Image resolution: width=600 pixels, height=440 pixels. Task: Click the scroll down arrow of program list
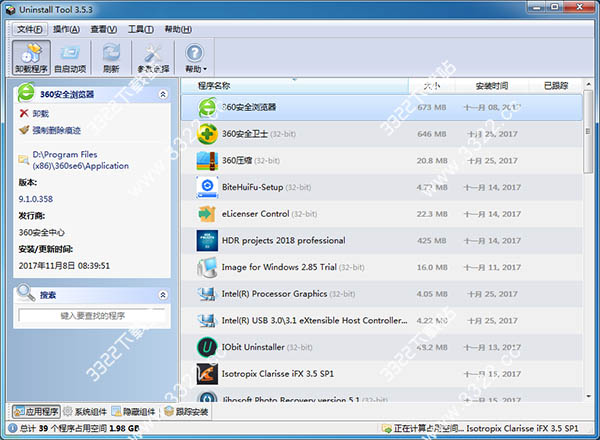(588, 396)
